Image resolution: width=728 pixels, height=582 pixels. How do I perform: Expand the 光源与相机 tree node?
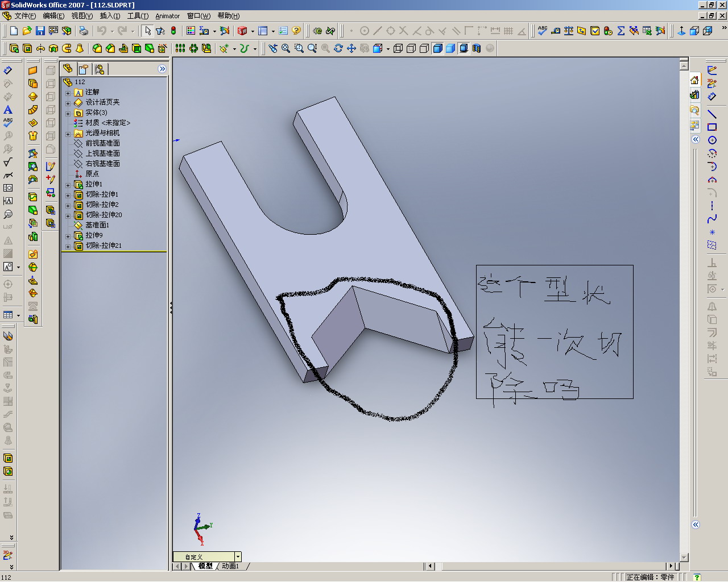(68, 134)
